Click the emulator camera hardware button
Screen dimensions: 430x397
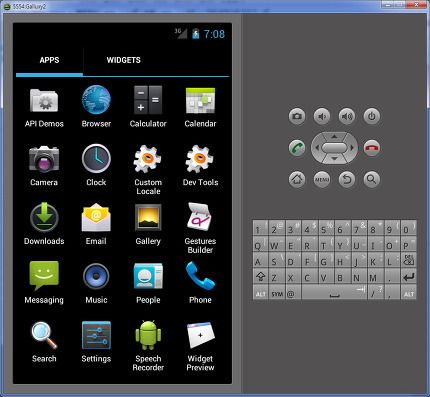pos(297,116)
